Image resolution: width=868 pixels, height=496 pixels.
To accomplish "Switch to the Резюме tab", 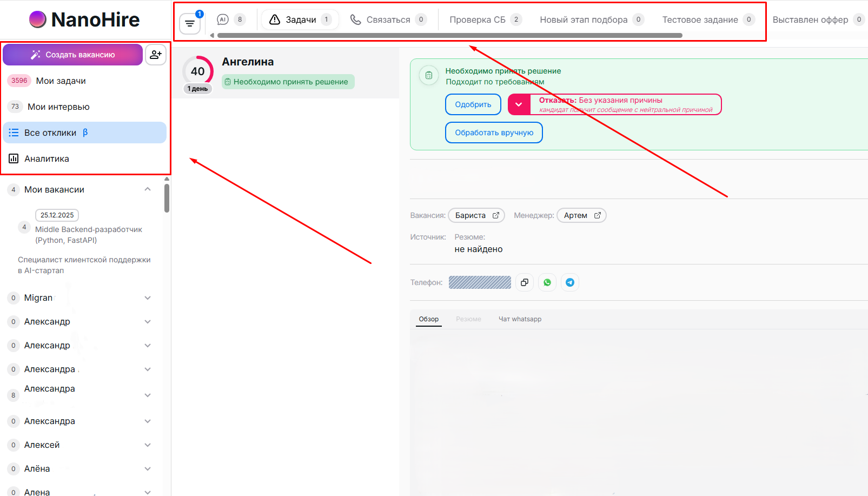I will point(468,319).
